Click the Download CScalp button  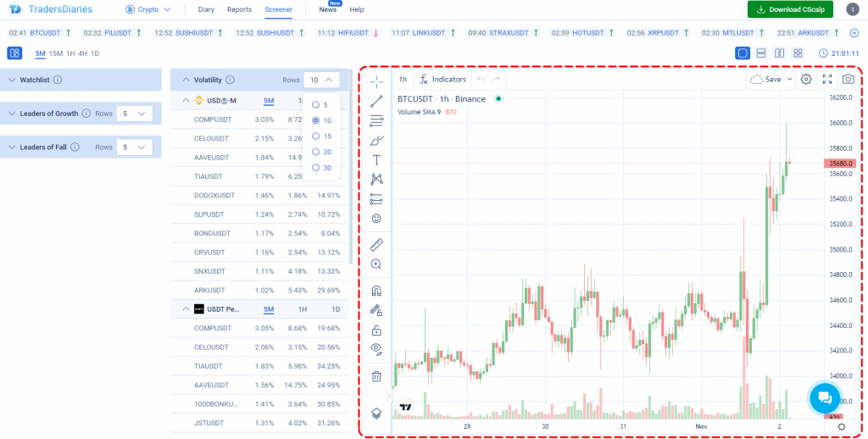790,9
